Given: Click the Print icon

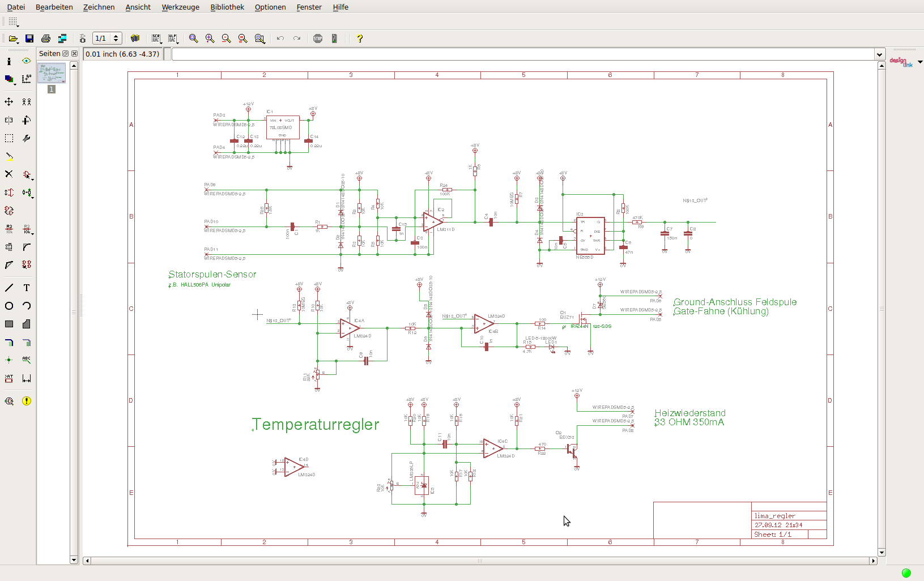Looking at the screenshot, I should pyautogui.click(x=46, y=39).
